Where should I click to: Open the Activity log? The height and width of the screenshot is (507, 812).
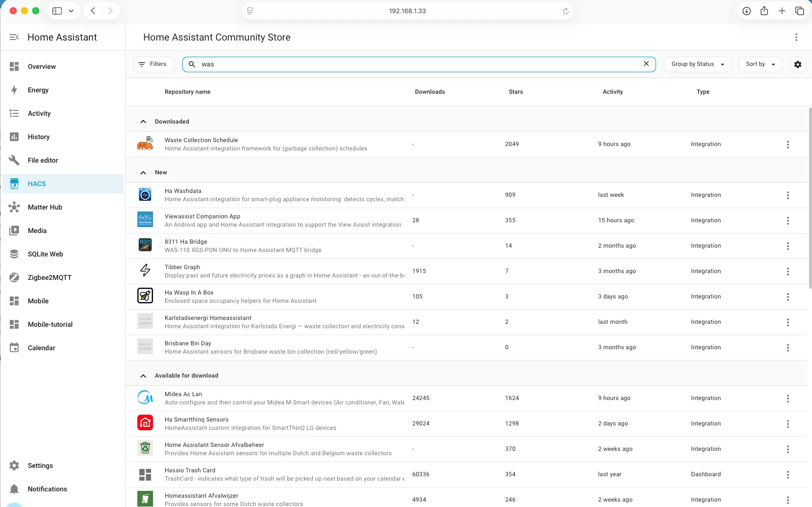(63, 113)
